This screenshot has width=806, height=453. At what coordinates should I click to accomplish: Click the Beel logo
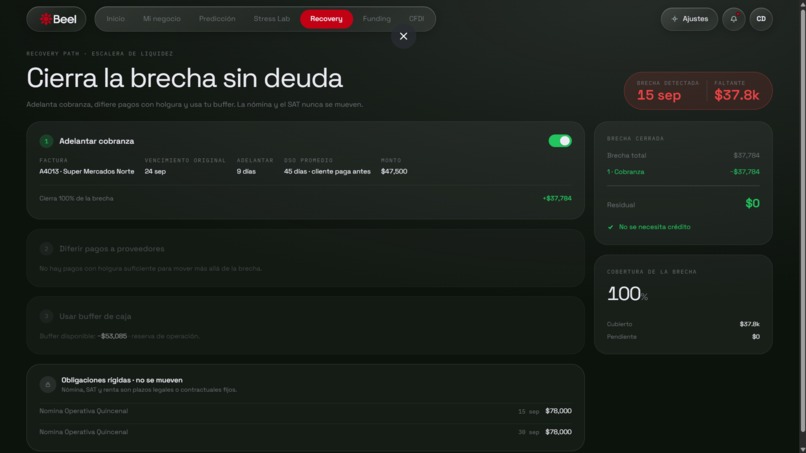pos(57,19)
